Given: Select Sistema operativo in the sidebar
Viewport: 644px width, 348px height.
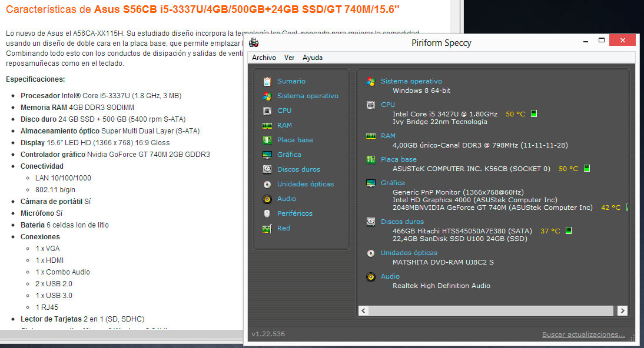Looking at the screenshot, I should tap(308, 96).
